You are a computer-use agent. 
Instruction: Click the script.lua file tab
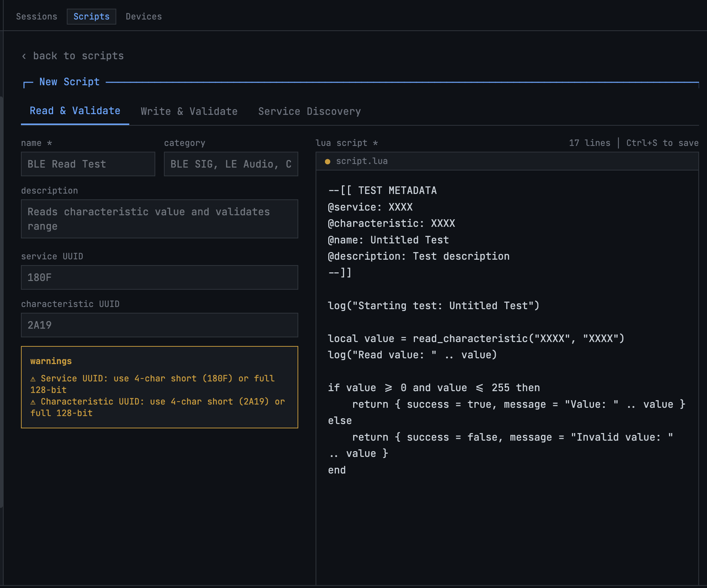click(361, 161)
